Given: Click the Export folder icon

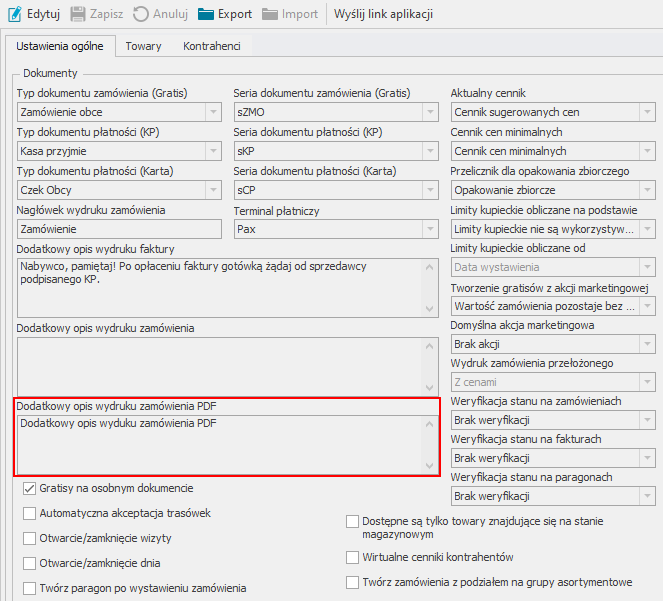Looking at the screenshot, I should pyautogui.click(x=206, y=14).
